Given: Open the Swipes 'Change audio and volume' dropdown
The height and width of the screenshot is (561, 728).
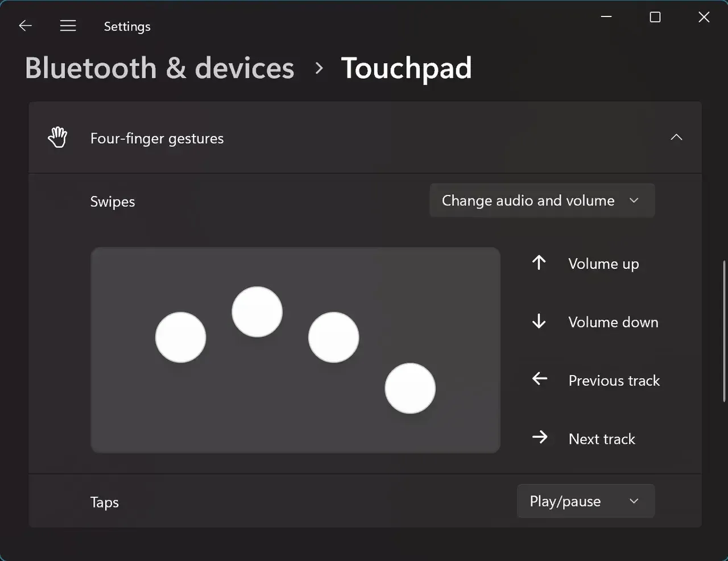Looking at the screenshot, I should (x=541, y=200).
